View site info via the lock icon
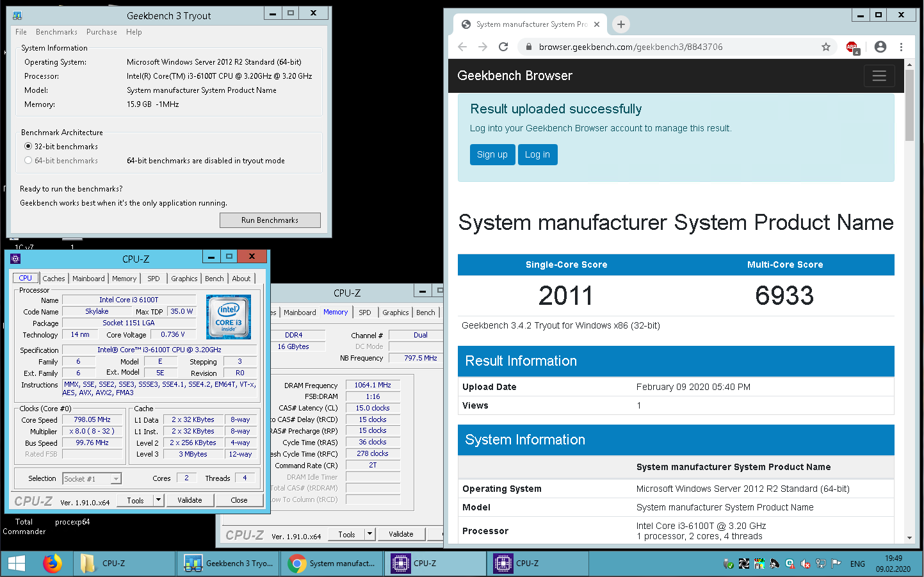This screenshot has width=924, height=577. tap(528, 47)
